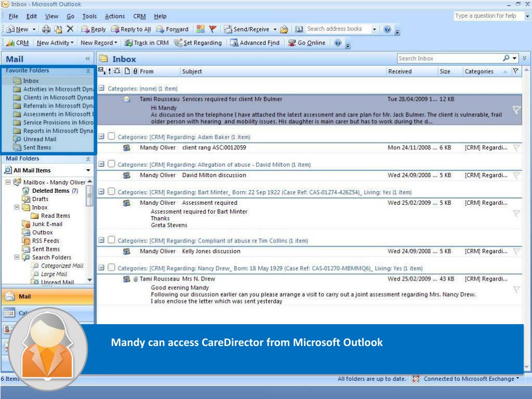Click the Reply button

tap(94, 29)
